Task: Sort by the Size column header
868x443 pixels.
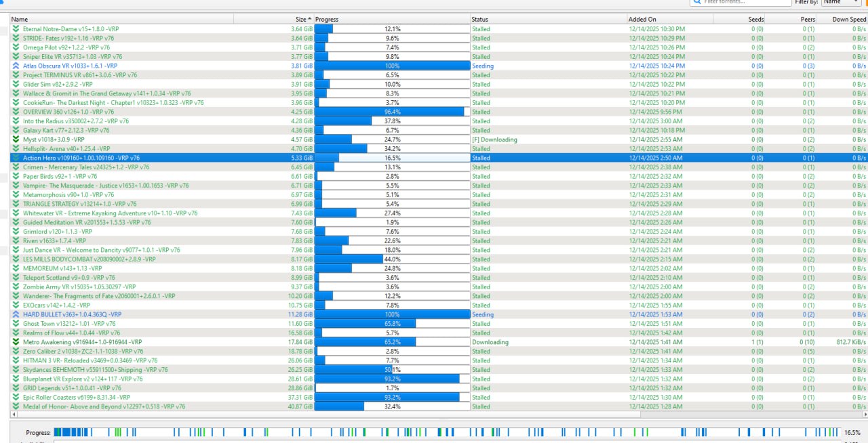Action: click(x=274, y=20)
